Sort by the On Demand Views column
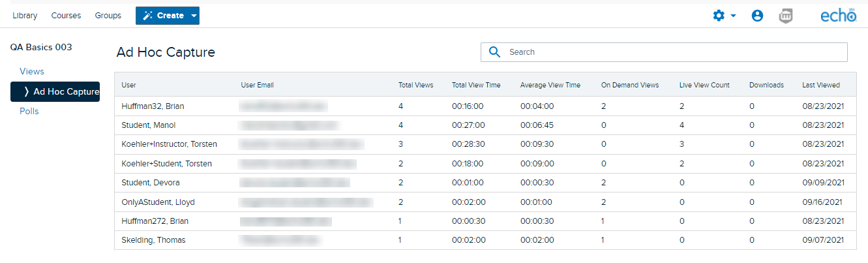This screenshot has height=263, width=868. [629, 85]
